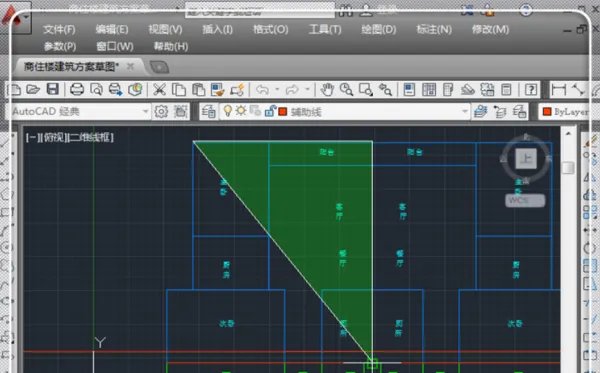600x373 pixels.
Task: Save the drawing with the floppy disk icon
Action: (x=52, y=90)
